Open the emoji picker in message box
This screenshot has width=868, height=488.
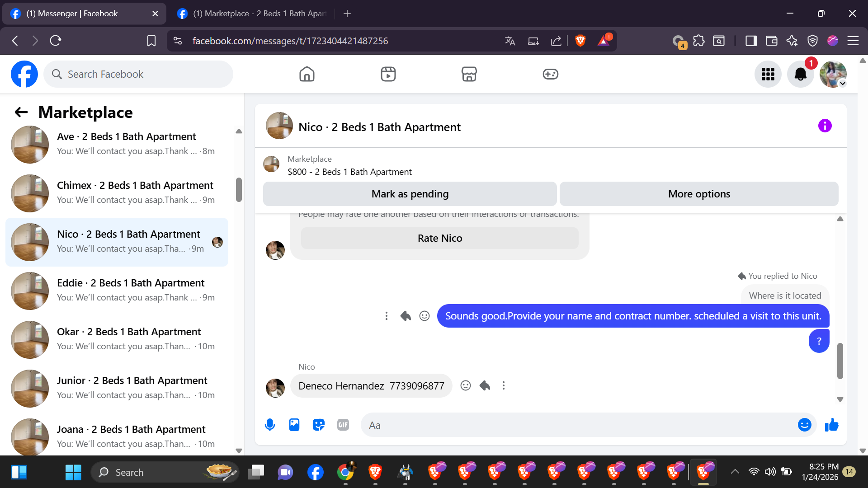click(804, 425)
